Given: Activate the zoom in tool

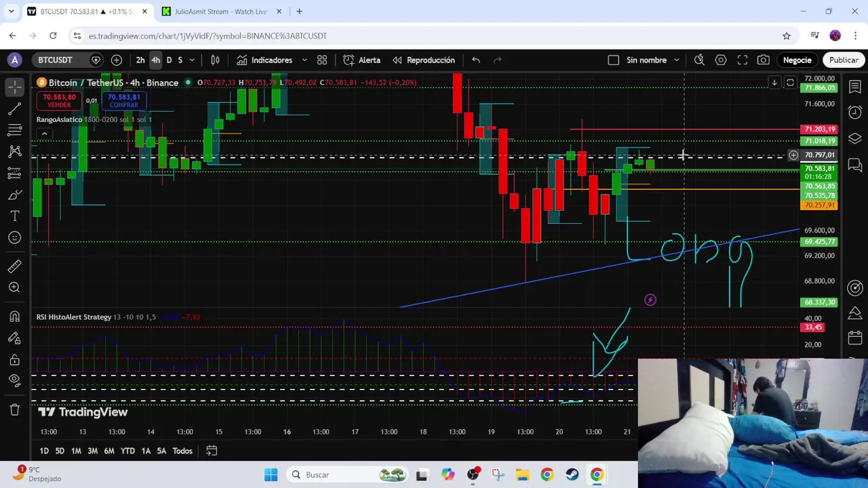Looking at the screenshot, I should pos(14,288).
